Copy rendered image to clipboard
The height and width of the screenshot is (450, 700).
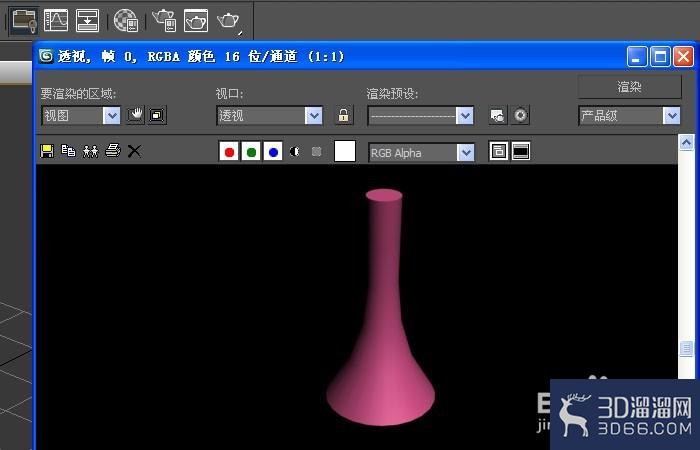tap(68, 151)
